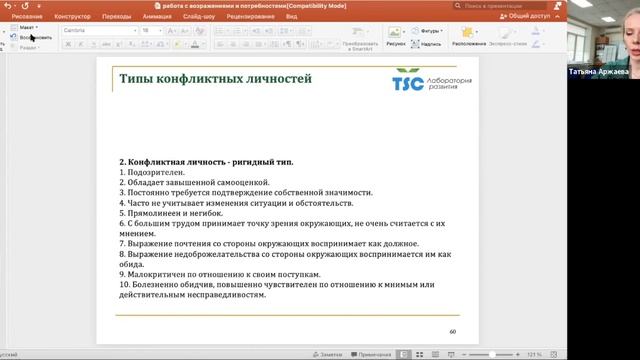The image size is (640, 360).
Task: Expand the Макет layout dropdown
Action: tap(25, 27)
